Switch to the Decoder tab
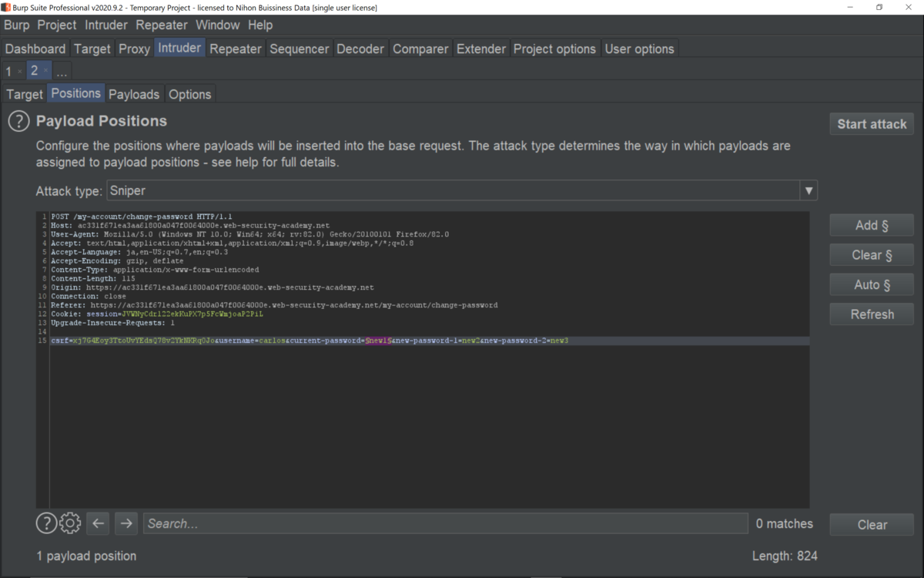 pos(360,49)
